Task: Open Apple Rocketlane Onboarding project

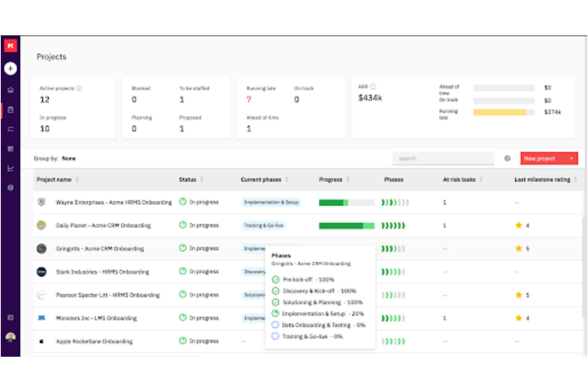Action: (x=94, y=342)
